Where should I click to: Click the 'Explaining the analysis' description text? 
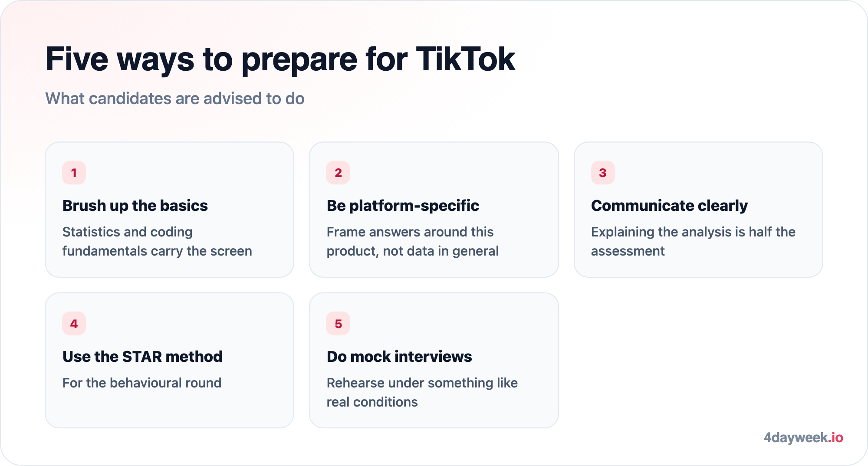(x=693, y=241)
